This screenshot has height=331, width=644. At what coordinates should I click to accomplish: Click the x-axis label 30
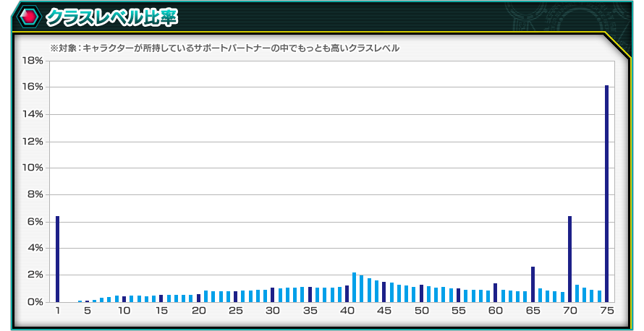pyautogui.click(x=273, y=311)
